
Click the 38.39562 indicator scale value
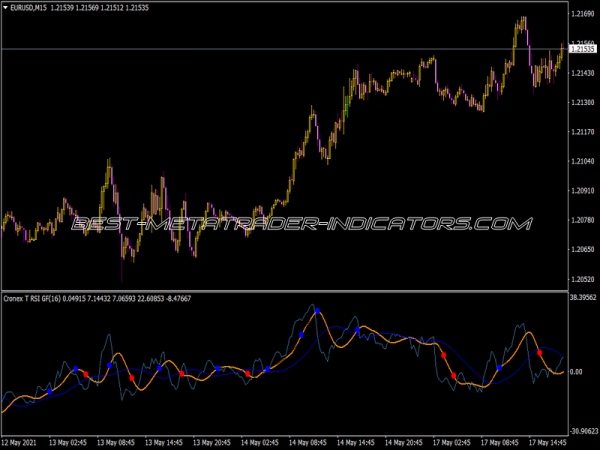click(x=582, y=298)
